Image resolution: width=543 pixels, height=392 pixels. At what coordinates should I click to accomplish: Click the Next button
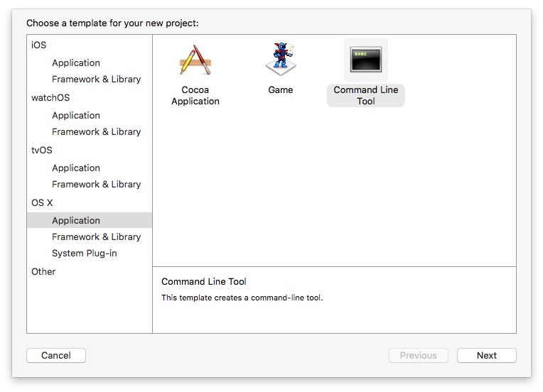(x=487, y=355)
